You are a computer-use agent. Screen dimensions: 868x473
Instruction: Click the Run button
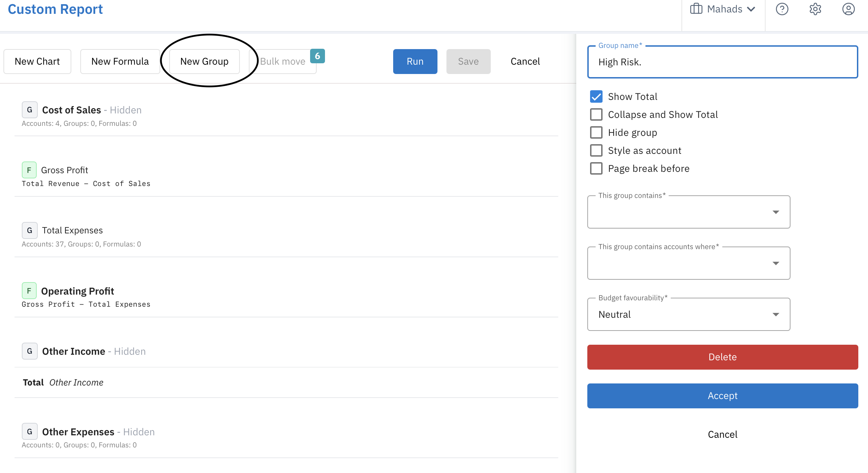pyautogui.click(x=415, y=61)
